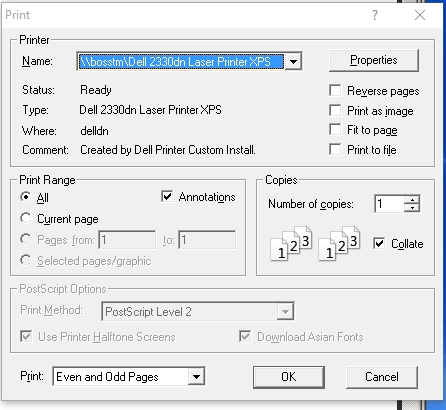This screenshot has width=446, height=410.
Task: Enable the Print to file checkbox
Action: [x=335, y=150]
